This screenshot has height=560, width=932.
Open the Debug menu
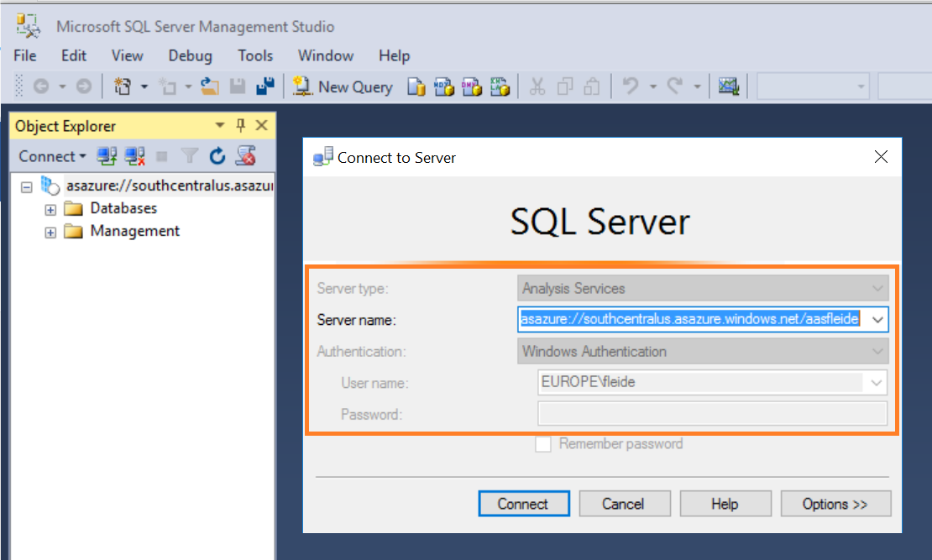coord(190,55)
